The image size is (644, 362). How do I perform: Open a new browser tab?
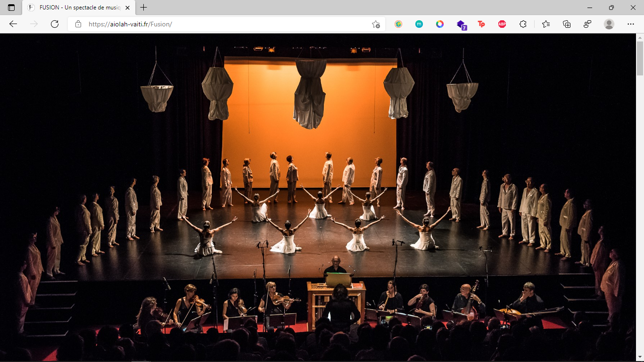pyautogui.click(x=143, y=8)
